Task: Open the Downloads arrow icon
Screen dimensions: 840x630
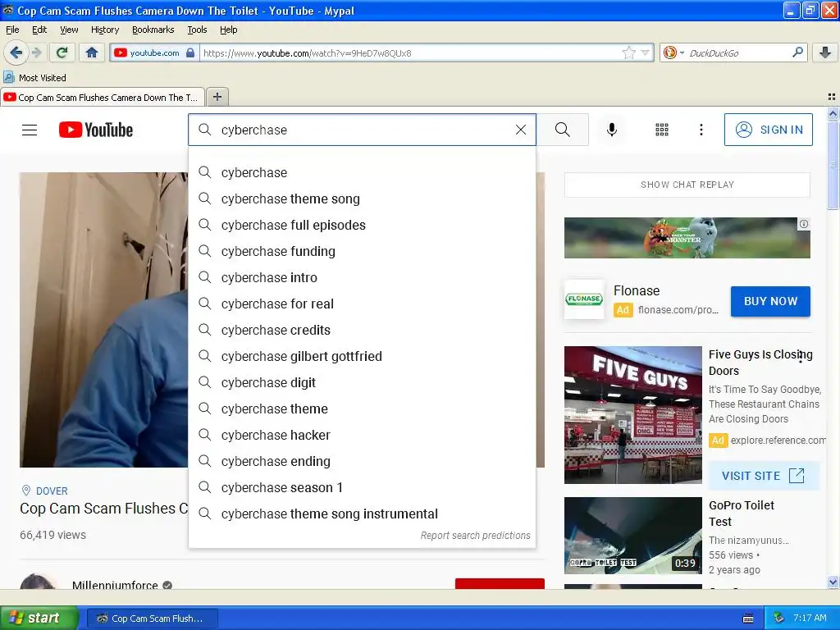Action: 825,52
